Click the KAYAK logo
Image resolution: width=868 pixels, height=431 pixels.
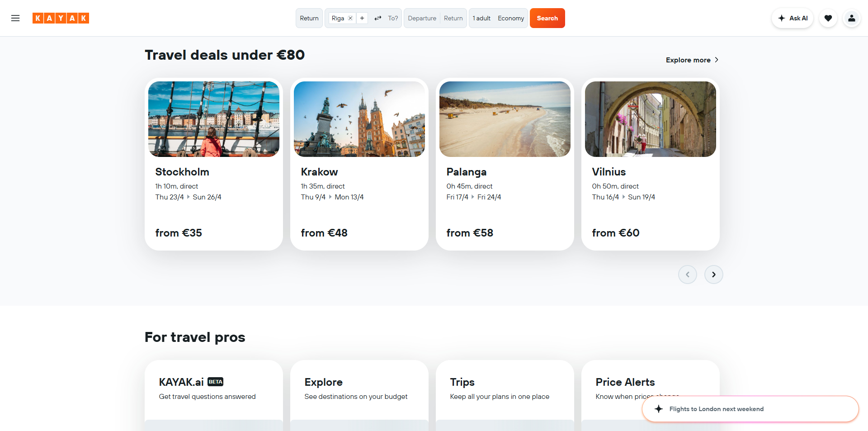click(x=61, y=18)
